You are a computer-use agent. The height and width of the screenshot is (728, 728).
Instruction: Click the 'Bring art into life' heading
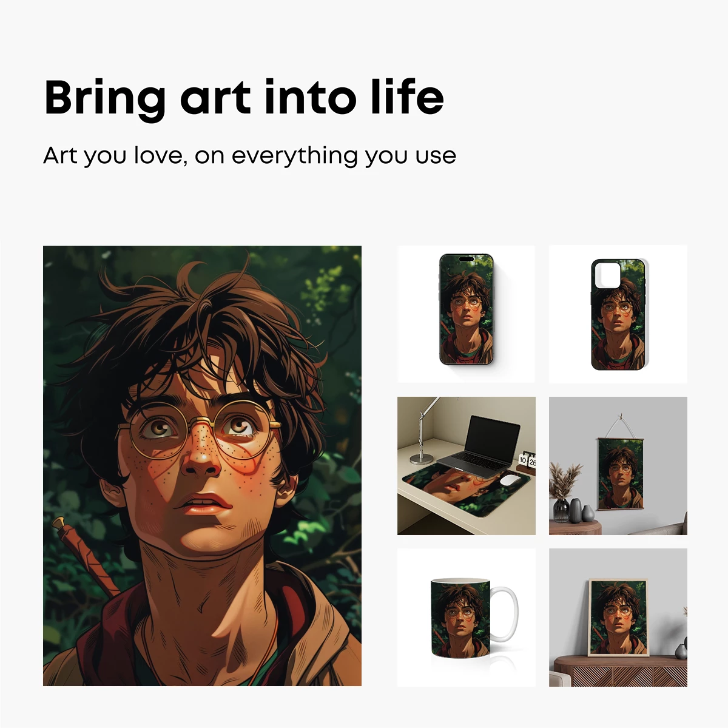tap(244, 98)
